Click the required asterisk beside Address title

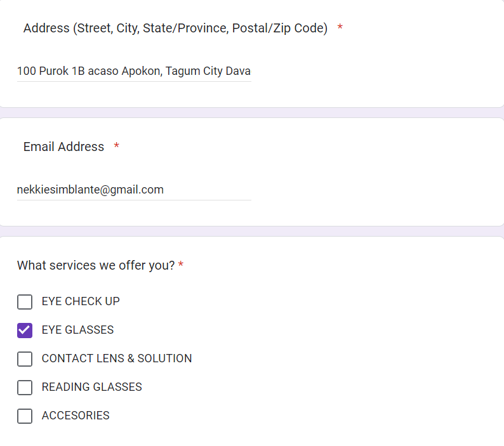(x=340, y=28)
